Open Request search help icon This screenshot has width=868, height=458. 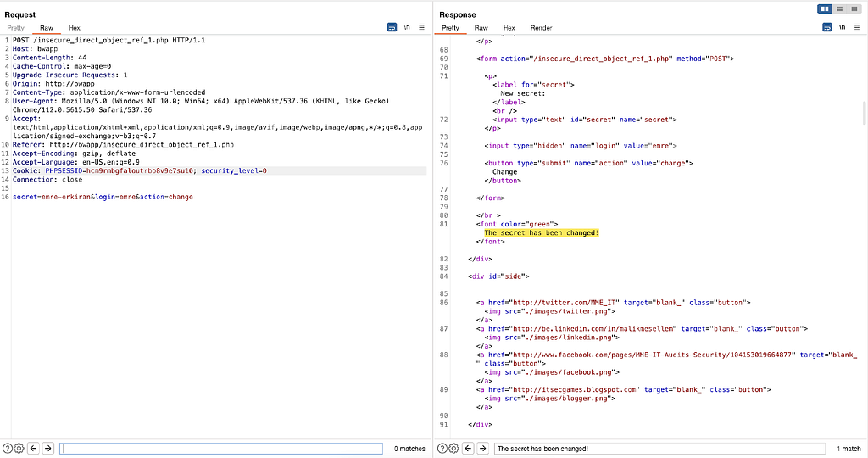[x=8, y=448]
